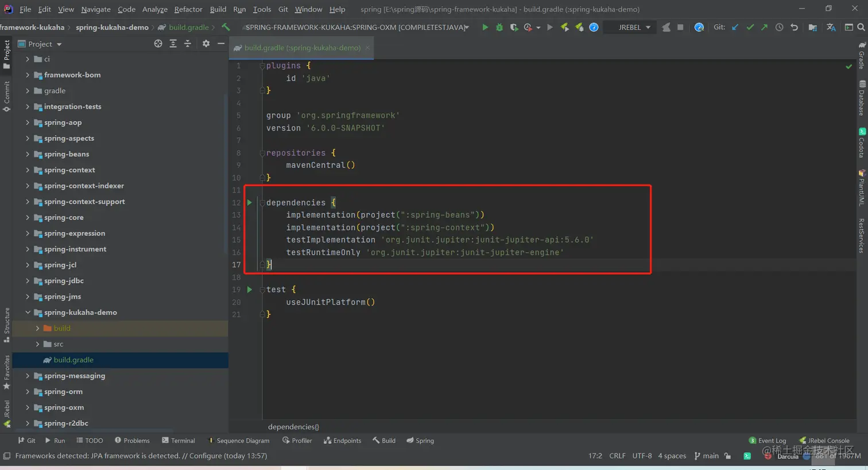Image resolution: width=868 pixels, height=470 pixels.
Task: Open the Structure tool window tab
Action: click(6, 325)
